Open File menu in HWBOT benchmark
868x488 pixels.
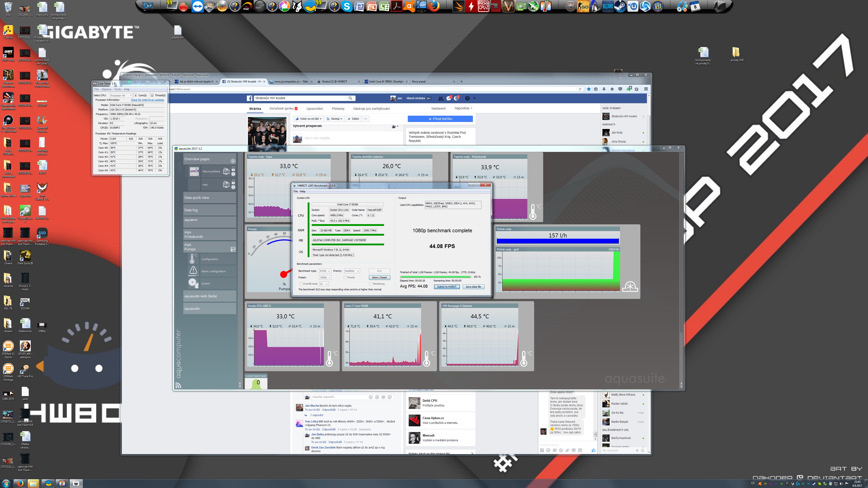click(295, 191)
